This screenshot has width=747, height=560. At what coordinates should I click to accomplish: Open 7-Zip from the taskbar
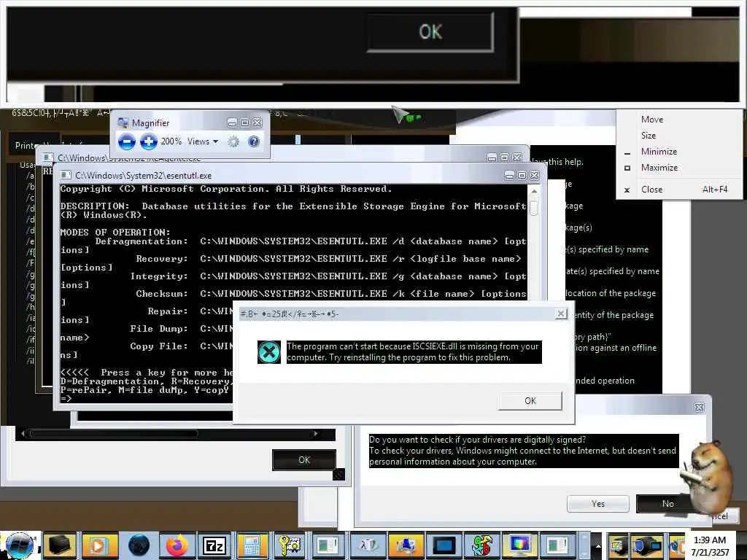214,545
